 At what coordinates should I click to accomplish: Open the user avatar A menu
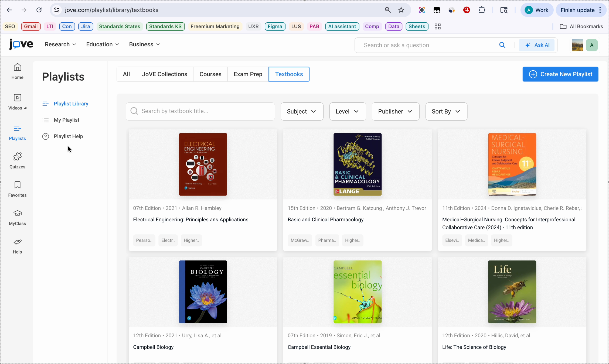[x=592, y=45]
